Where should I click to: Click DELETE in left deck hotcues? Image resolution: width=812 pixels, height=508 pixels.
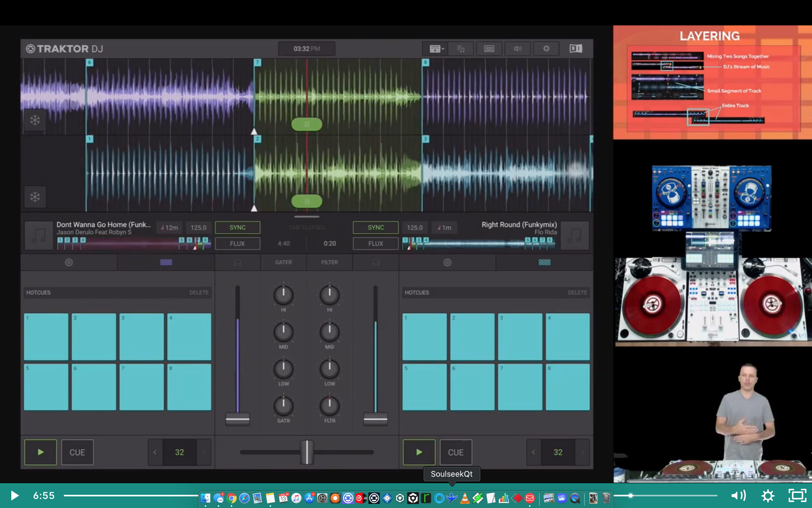click(199, 293)
